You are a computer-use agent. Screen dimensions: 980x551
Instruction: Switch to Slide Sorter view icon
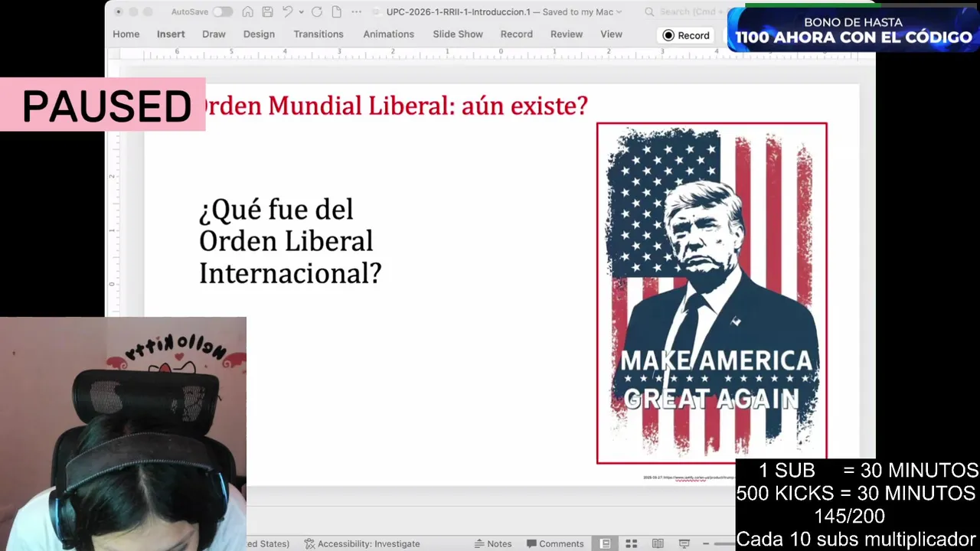[x=632, y=543]
